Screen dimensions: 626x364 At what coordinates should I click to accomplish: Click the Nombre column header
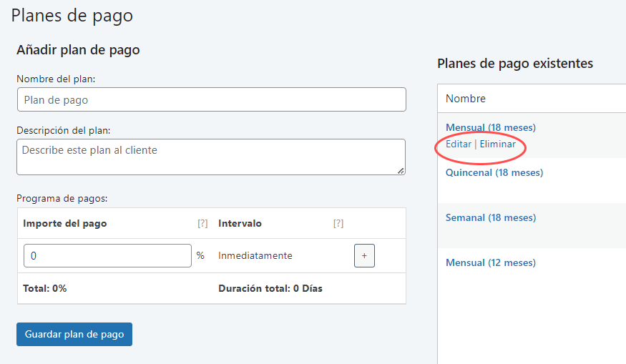tap(466, 99)
